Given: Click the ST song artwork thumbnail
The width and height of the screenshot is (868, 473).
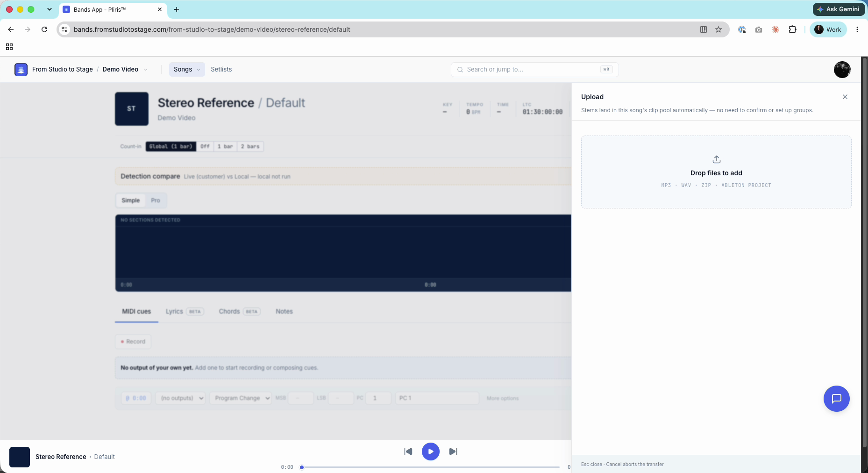Looking at the screenshot, I should 132,108.
